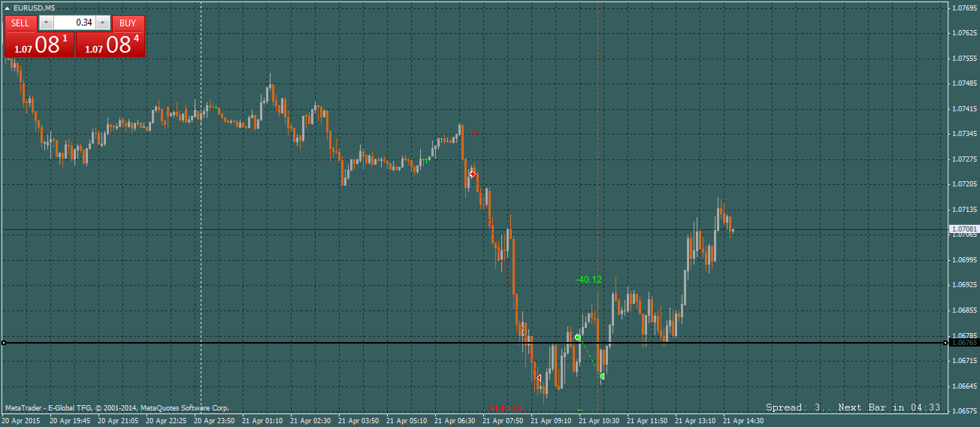The width and height of the screenshot is (980, 427).
Task: Click the 1.06645 price scale label
Action: [964, 386]
